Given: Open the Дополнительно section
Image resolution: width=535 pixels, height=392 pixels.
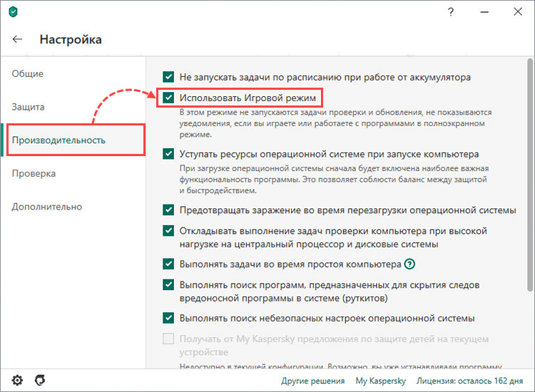Looking at the screenshot, I should [x=47, y=207].
